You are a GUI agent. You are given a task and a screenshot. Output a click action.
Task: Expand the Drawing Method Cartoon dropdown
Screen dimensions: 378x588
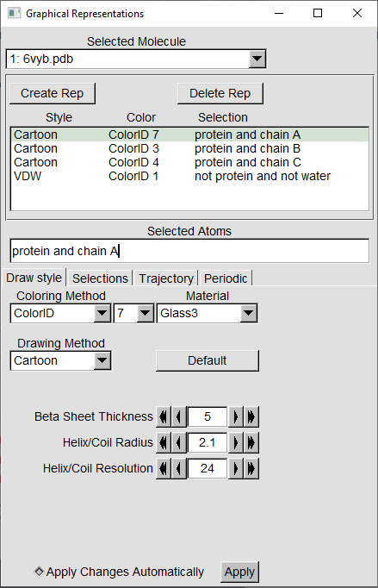click(102, 360)
